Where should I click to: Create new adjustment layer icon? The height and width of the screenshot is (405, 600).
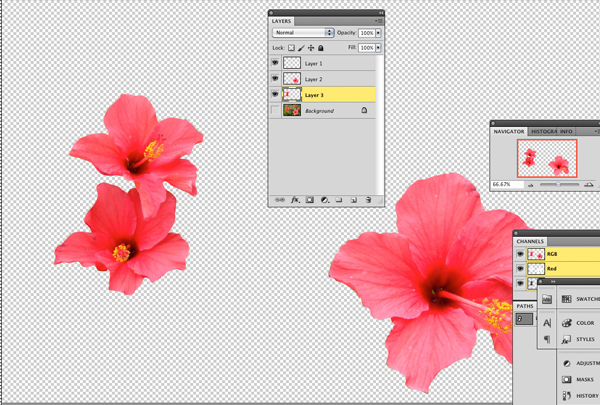(324, 200)
